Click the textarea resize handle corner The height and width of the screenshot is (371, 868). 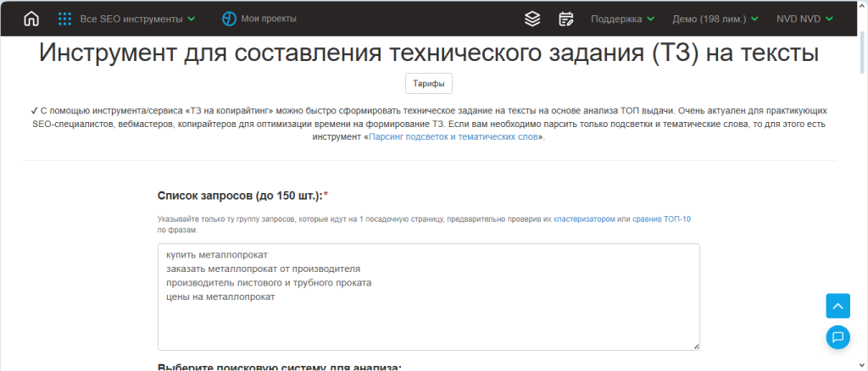pos(696,346)
